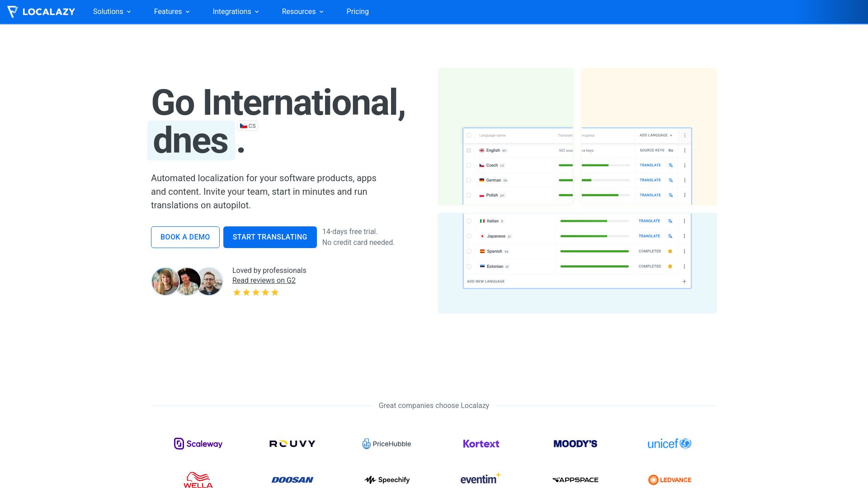Click the Estonian translation progress bar
This screenshot has height=488, width=868.
pyautogui.click(x=594, y=266)
